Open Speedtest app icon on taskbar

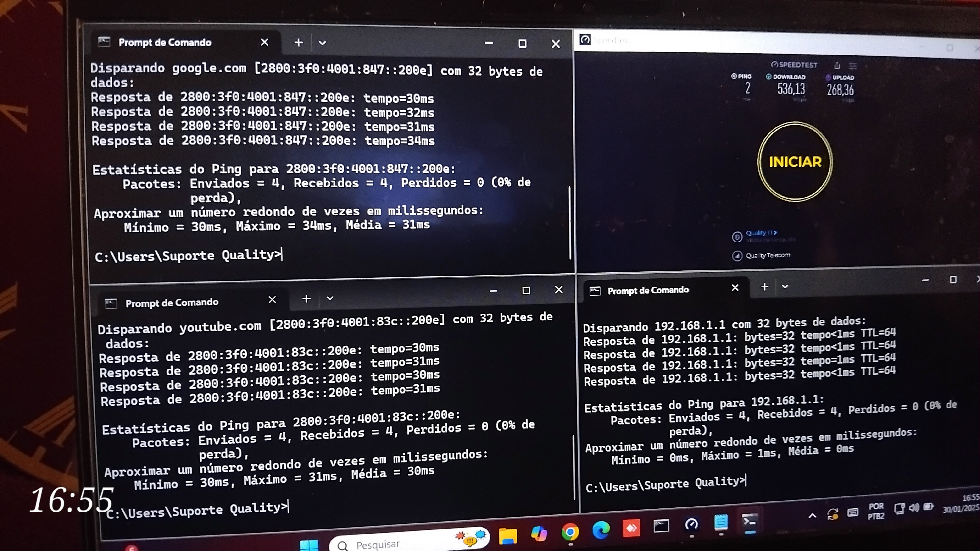[x=691, y=525]
